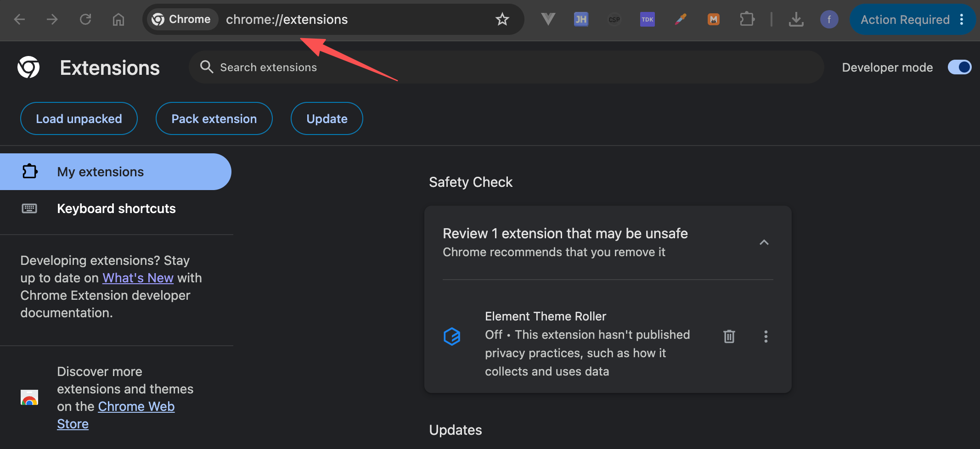
Task: Click the Safety Check heading
Action: 471,182
